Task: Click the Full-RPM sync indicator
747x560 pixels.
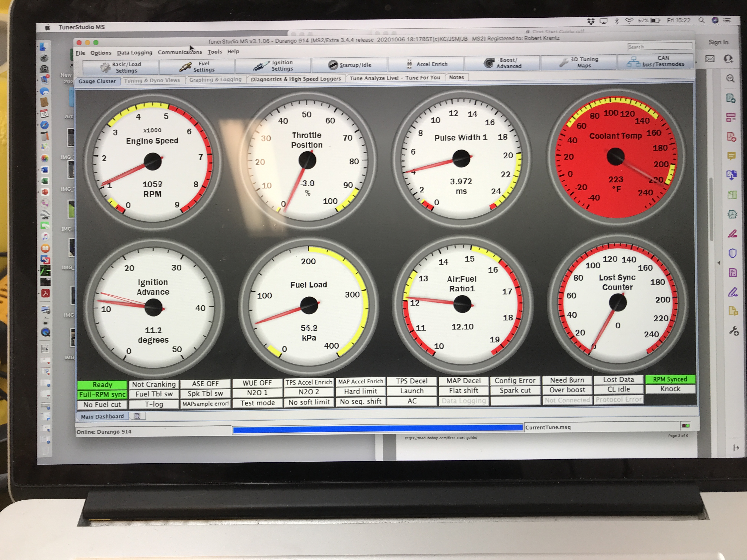Action: point(102,394)
